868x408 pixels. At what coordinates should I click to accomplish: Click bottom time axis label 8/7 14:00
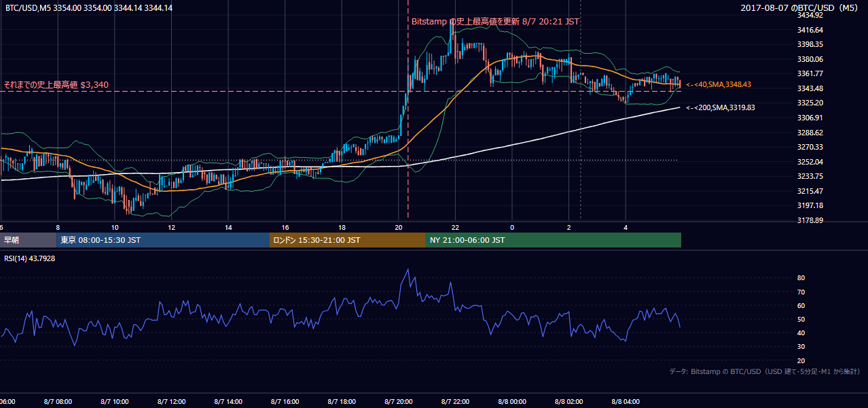(229, 402)
